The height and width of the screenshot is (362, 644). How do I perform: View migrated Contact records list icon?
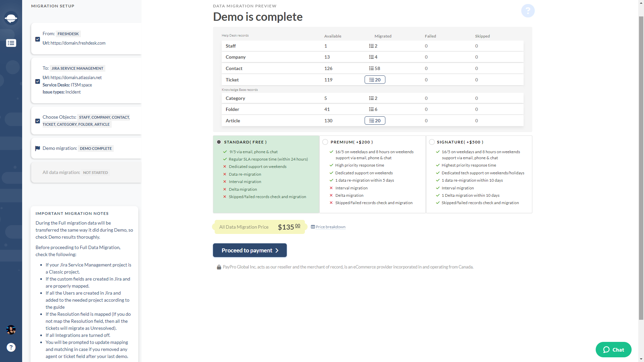pos(371,68)
